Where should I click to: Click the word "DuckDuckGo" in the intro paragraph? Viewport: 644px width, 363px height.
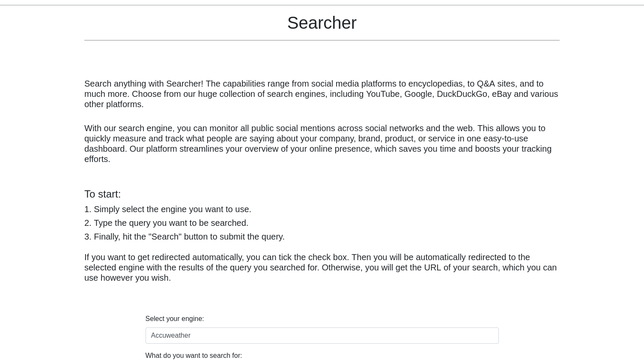coord(462,94)
